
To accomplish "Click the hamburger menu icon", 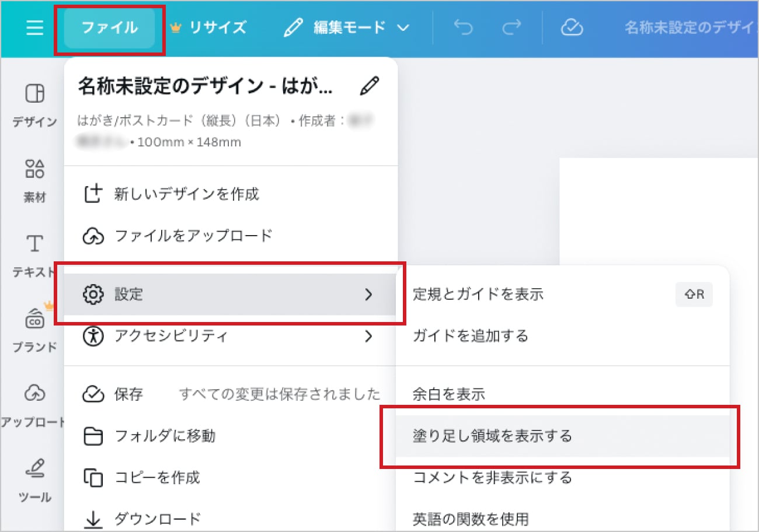I will [x=34, y=27].
